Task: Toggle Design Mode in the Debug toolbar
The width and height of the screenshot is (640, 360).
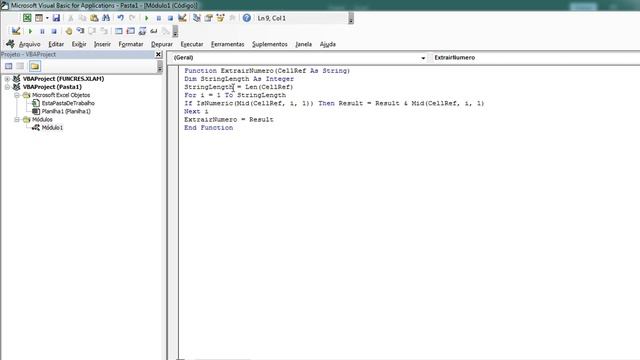Action: [x=16, y=31]
